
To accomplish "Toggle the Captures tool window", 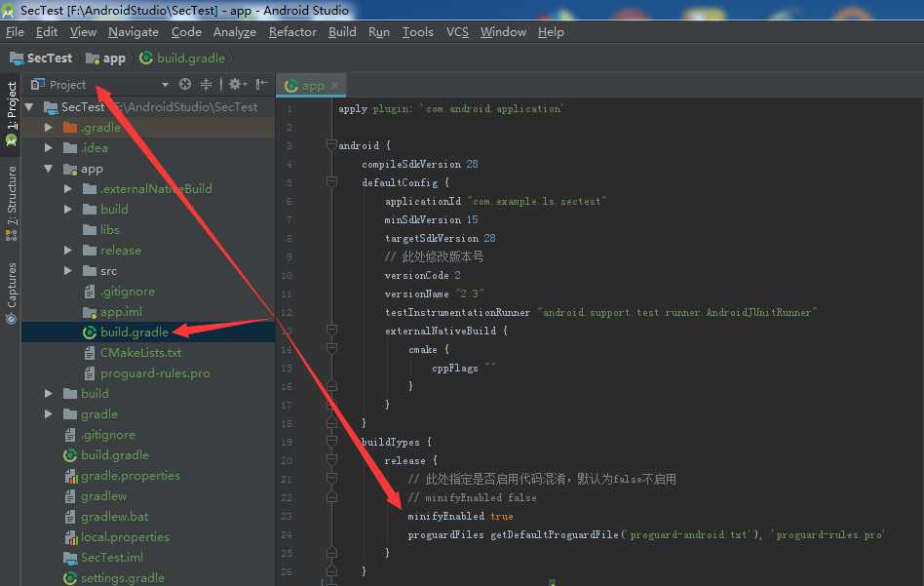I will 11,293.
